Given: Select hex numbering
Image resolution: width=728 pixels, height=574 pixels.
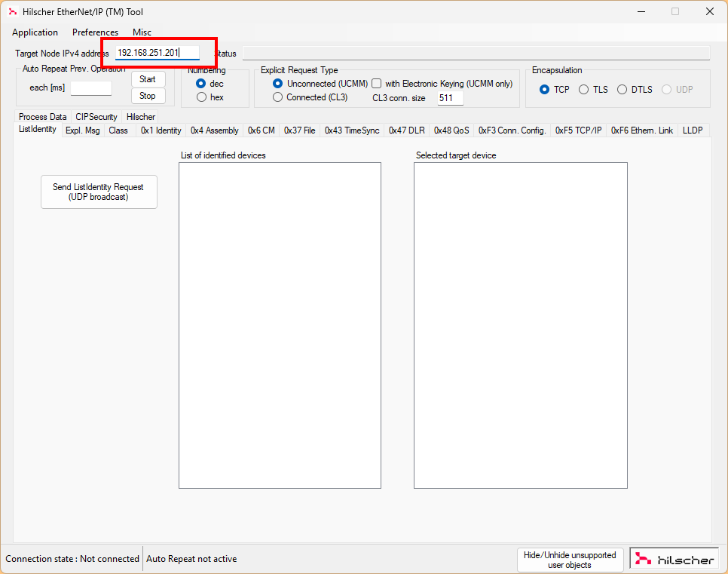Looking at the screenshot, I should (210, 97).
